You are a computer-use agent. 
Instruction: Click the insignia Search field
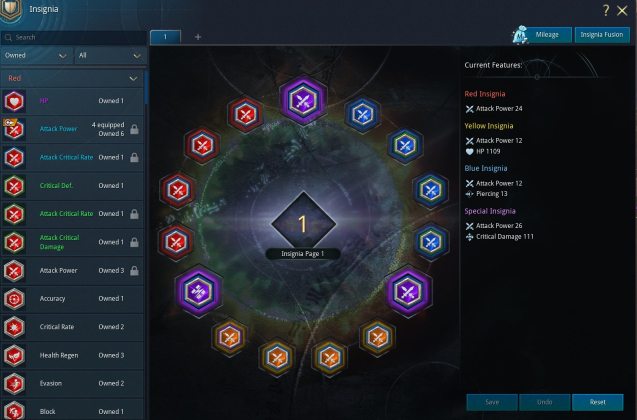pos(74,37)
